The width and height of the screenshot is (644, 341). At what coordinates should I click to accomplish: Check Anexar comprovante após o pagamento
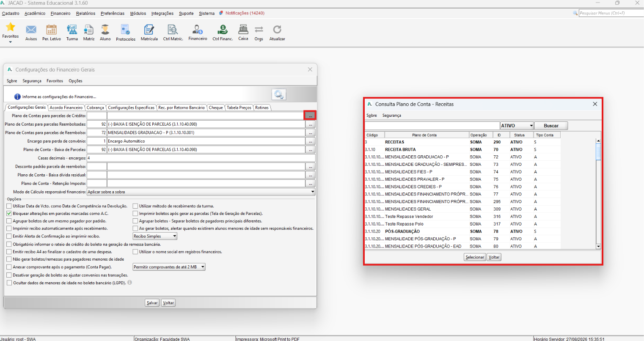[x=9, y=267]
